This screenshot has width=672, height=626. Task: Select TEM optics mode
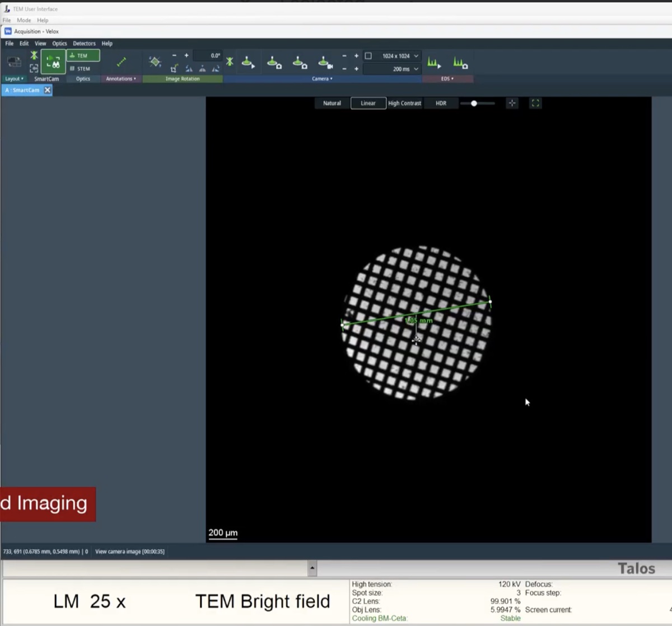[x=83, y=55]
